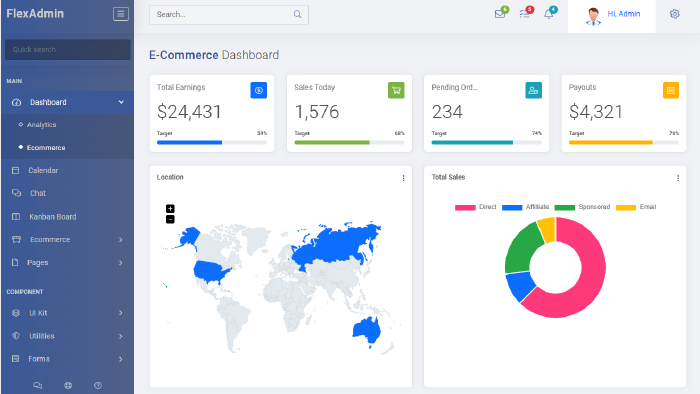Image resolution: width=700 pixels, height=394 pixels.
Task: Focus the top Search input field
Action: [x=229, y=15]
